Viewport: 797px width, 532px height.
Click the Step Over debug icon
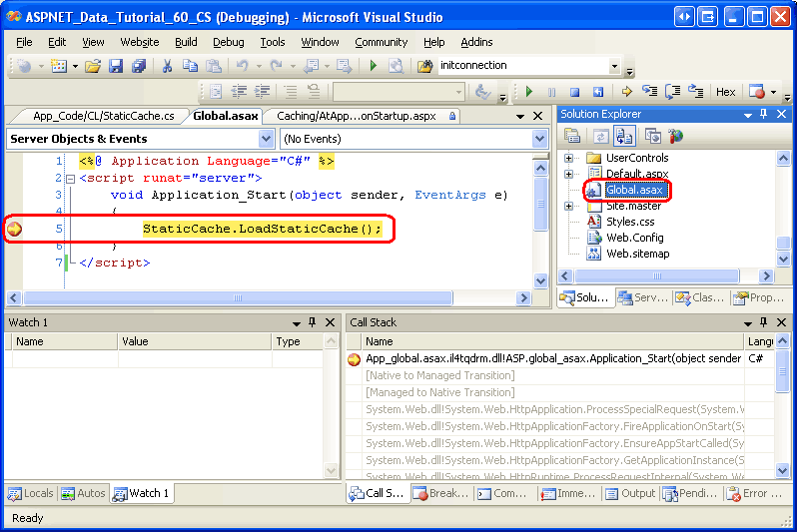(x=671, y=92)
